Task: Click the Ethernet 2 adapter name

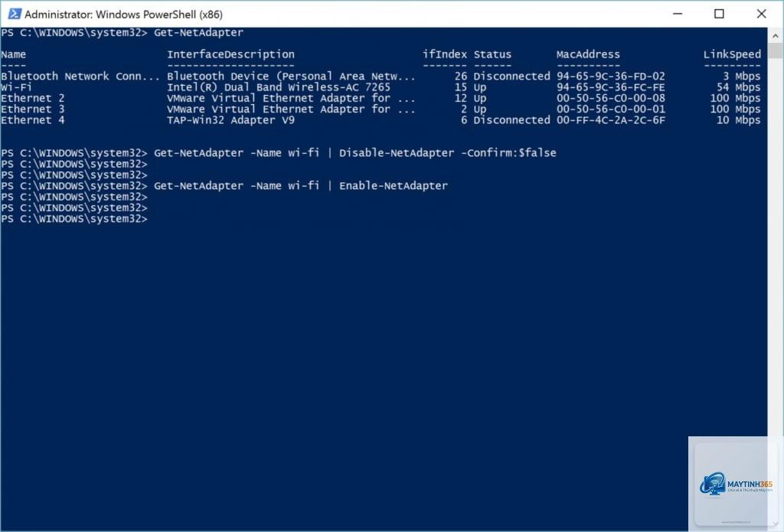Action: (32, 98)
